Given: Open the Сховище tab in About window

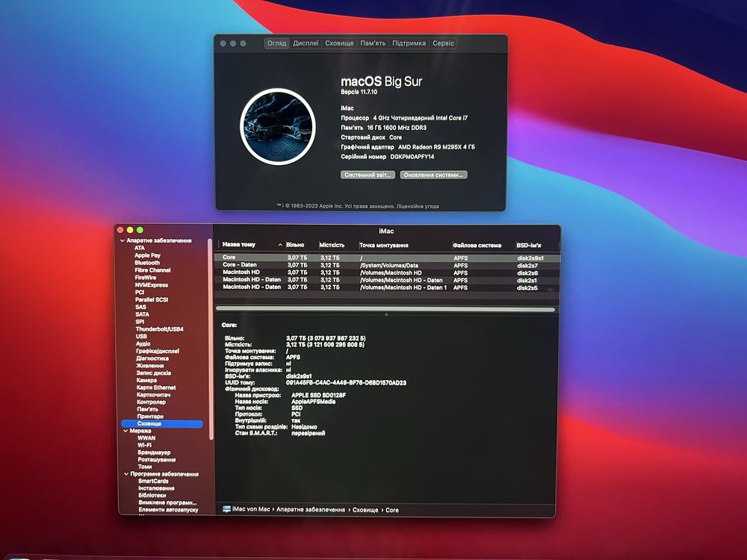Looking at the screenshot, I should click(x=339, y=43).
